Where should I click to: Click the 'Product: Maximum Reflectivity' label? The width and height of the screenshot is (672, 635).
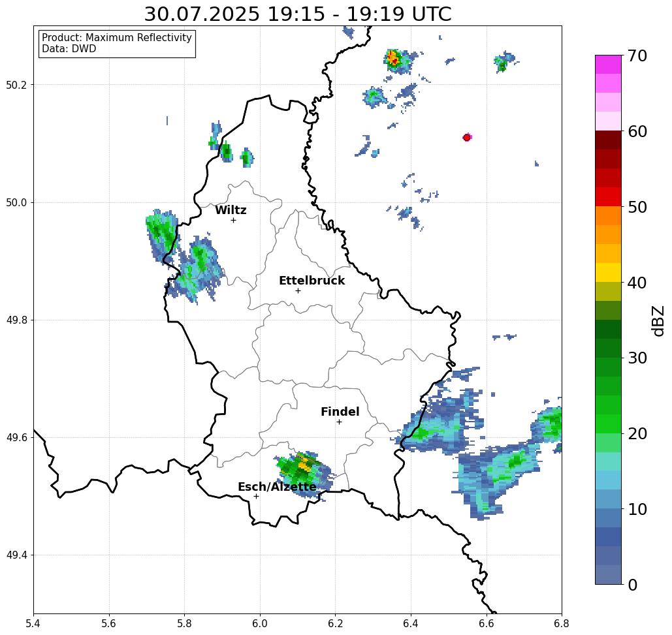pos(116,38)
